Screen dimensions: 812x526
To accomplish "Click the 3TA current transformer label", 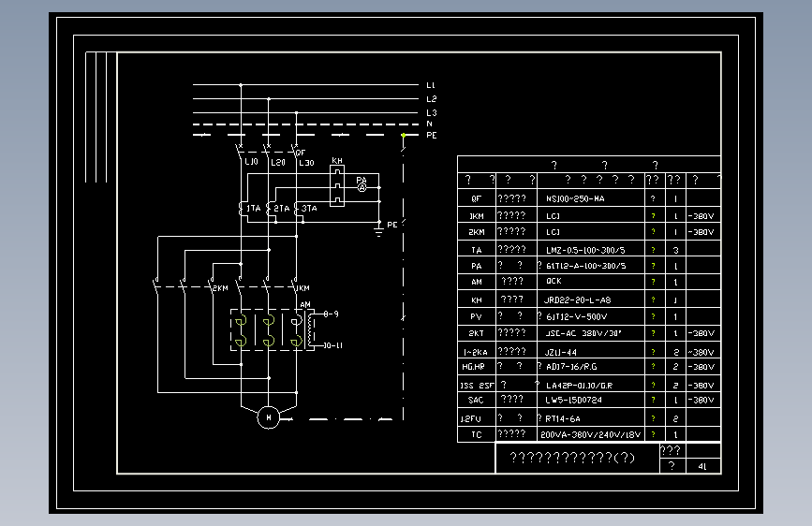I will 309,208.
